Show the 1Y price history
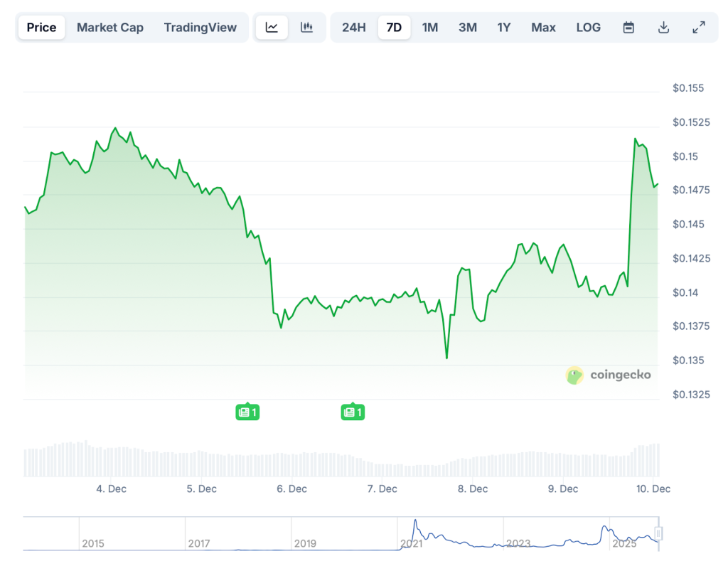728x566 pixels. pyautogui.click(x=504, y=28)
